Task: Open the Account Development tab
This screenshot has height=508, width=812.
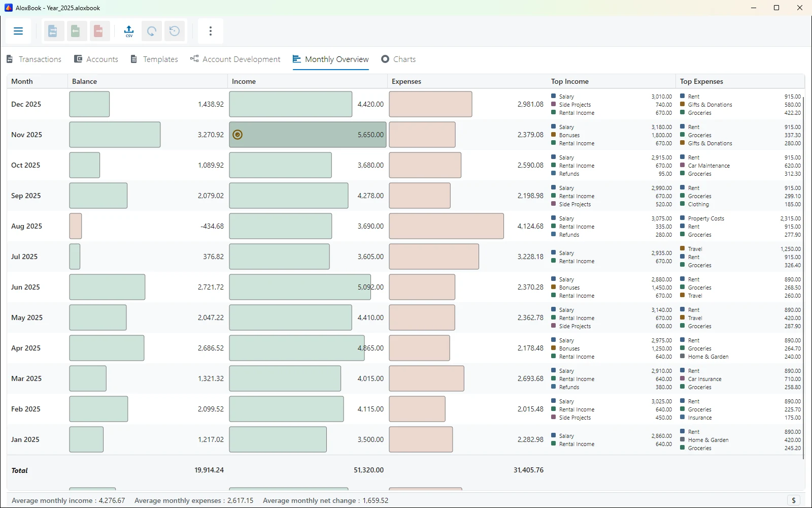Action: (235, 59)
